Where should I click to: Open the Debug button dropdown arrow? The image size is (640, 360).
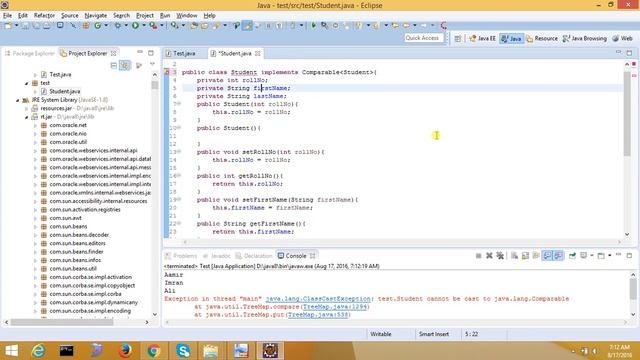coord(126,25)
